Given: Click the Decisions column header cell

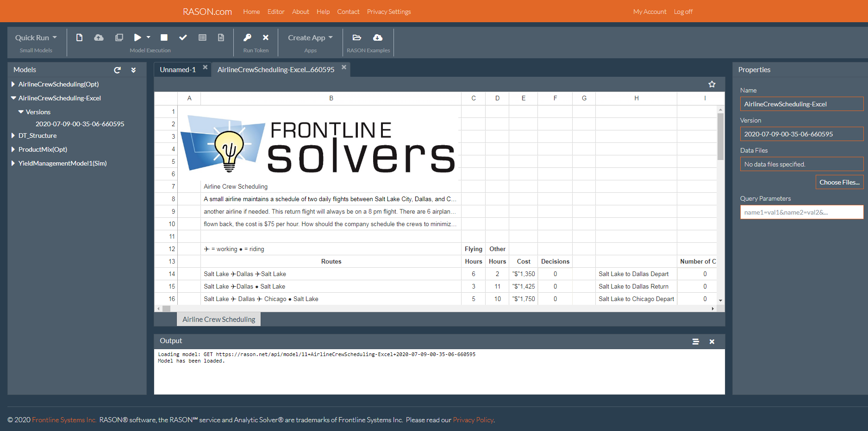Looking at the screenshot, I should click(555, 262).
